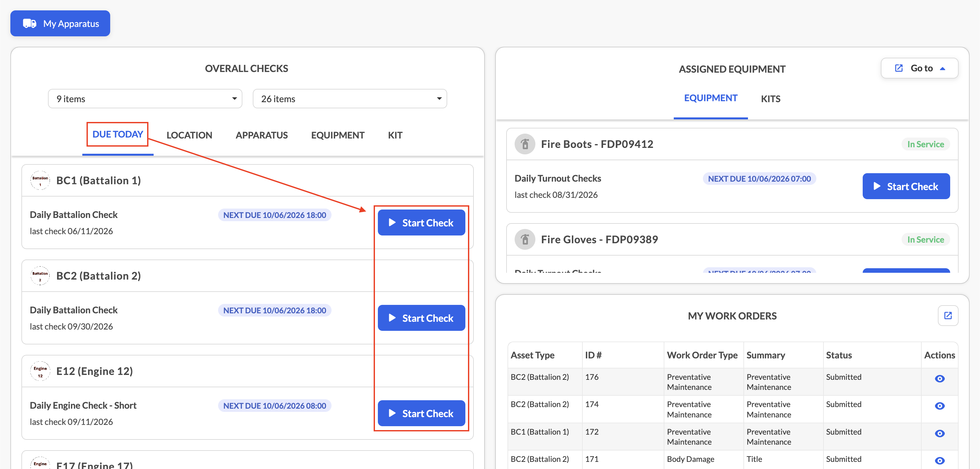
Task: Click In Service badge for Fire Boots
Action: (x=925, y=144)
